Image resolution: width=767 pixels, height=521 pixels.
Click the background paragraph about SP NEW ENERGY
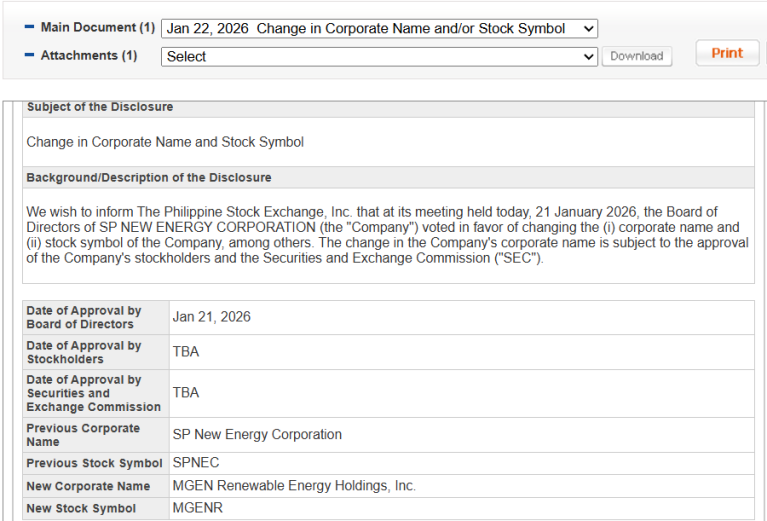(x=387, y=235)
